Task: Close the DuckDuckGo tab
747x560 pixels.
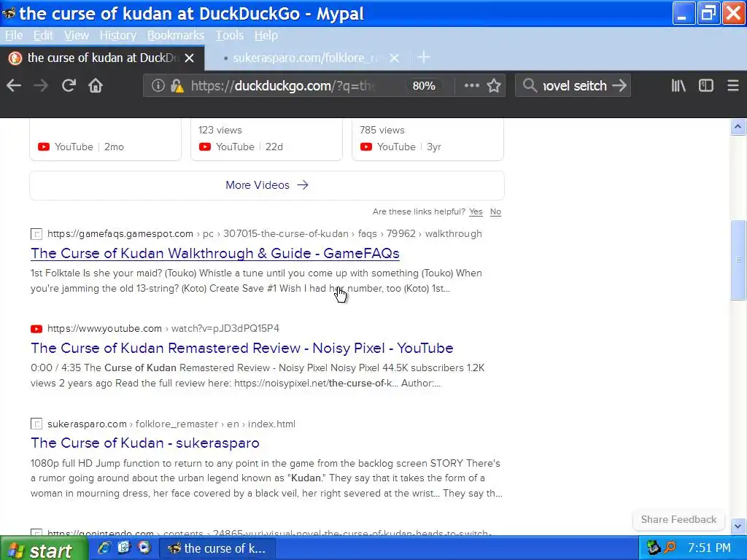Action: click(x=189, y=58)
